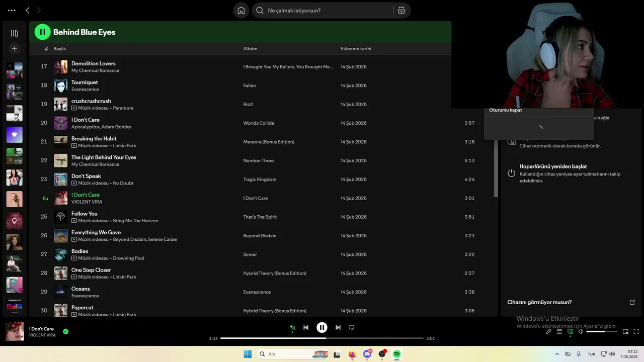The width and height of the screenshot is (644, 362).
Task: Open the Meteora (Bonus Edition) album
Action: tap(269, 142)
